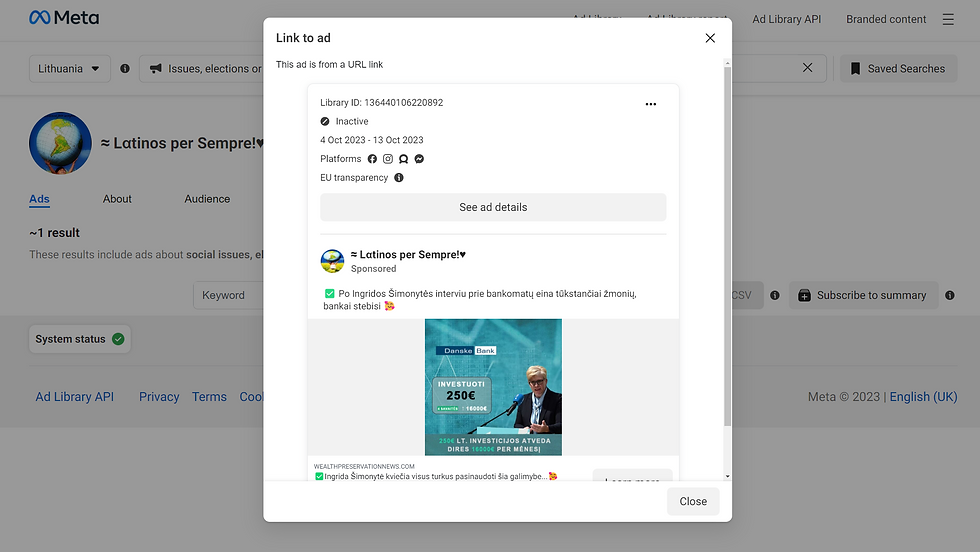Click the Audience Network platform icon
This screenshot has height=552, width=980.
pos(404,159)
